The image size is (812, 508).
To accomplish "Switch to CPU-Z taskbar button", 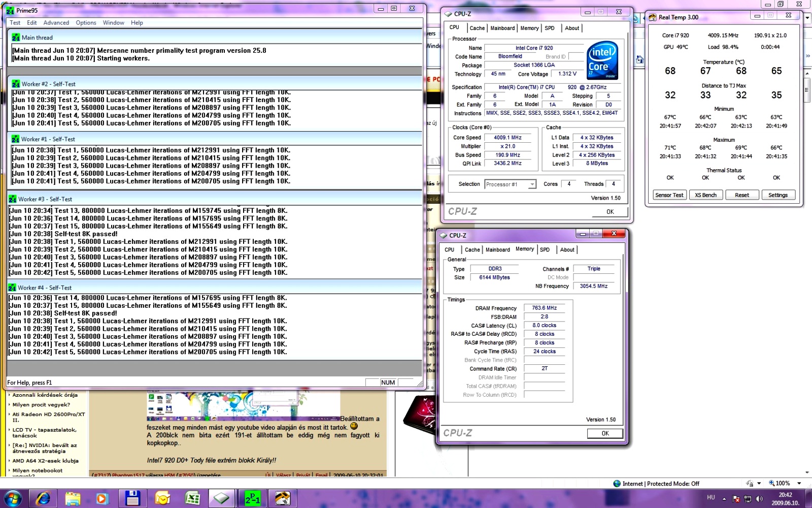I will (x=222, y=499).
